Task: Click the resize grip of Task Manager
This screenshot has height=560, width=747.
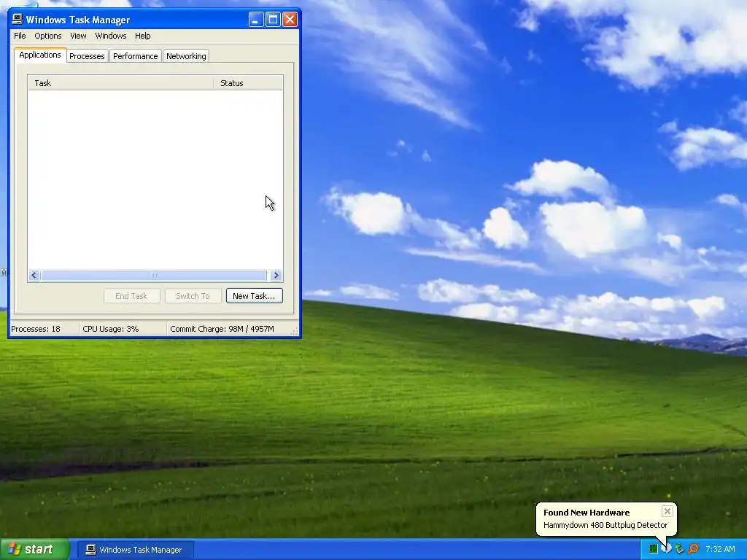Action: coord(295,332)
